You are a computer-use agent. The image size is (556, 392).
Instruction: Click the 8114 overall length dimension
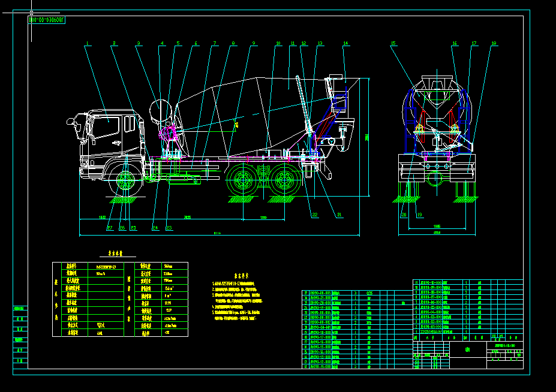pos(217,233)
